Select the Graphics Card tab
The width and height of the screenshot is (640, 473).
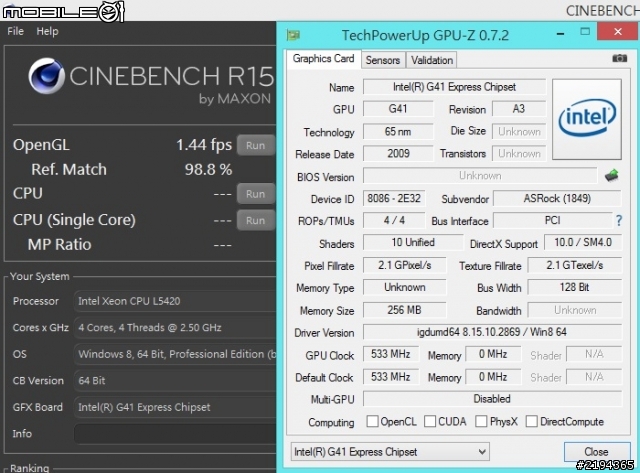[x=323, y=59]
